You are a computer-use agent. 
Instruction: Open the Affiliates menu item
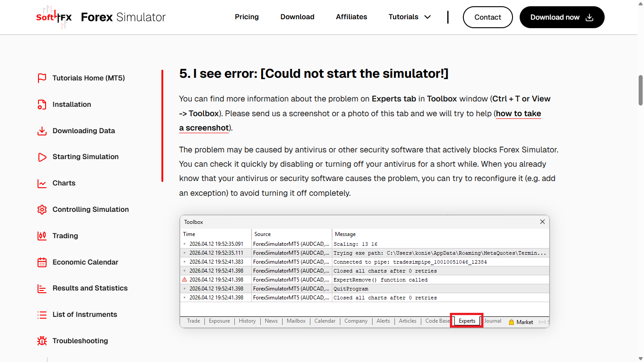tap(352, 17)
